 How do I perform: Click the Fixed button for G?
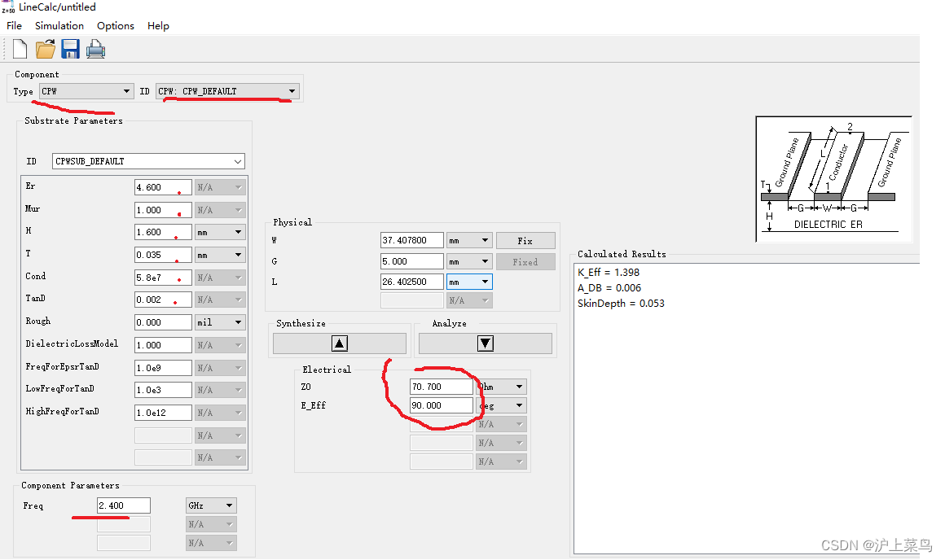coord(525,261)
